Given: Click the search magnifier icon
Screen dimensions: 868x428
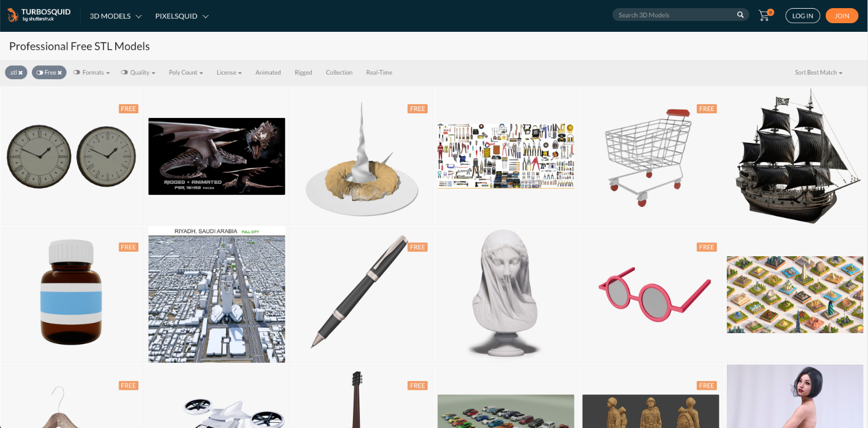Looking at the screenshot, I should [x=740, y=15].
